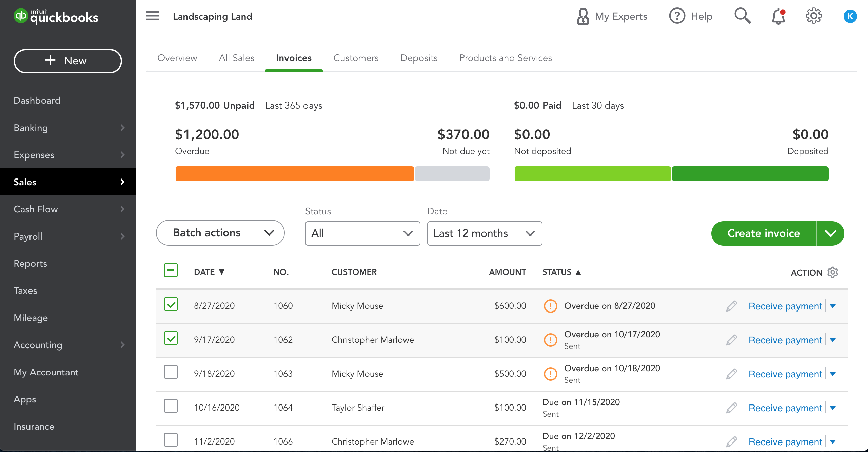Viewport: 868px width, 452px height.
Task: Open the Date filter Last 12 months
Action: [x=485, y=233]
